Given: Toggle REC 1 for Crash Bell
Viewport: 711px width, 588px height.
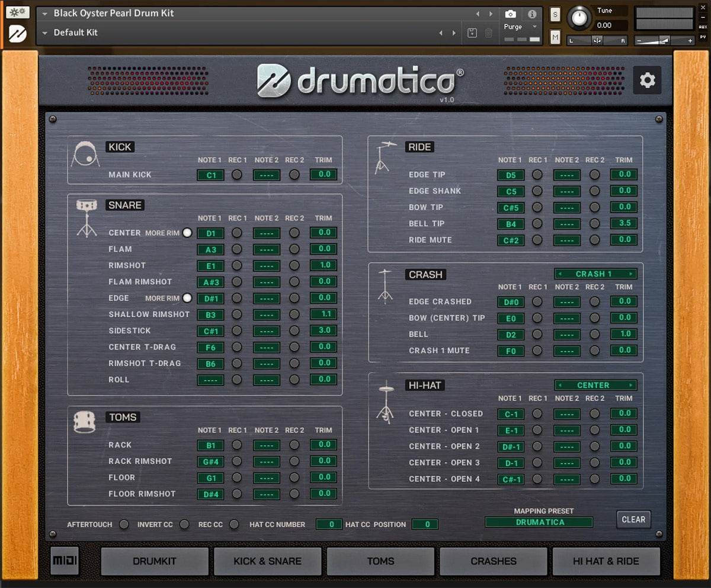Looking at the screenshot, I should click(x=537, y=334).
